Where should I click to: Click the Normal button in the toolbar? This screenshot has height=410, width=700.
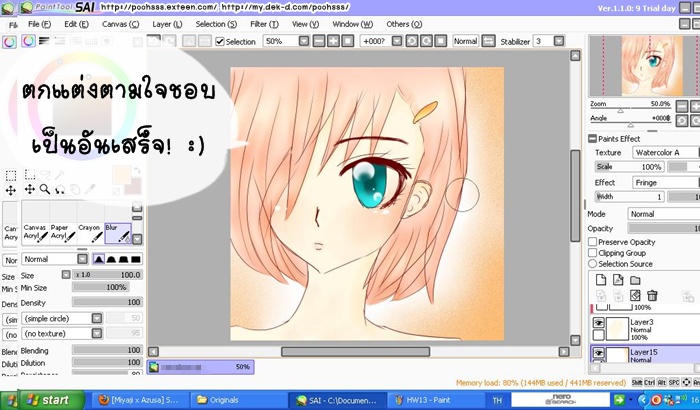click(x=465, y=41)
